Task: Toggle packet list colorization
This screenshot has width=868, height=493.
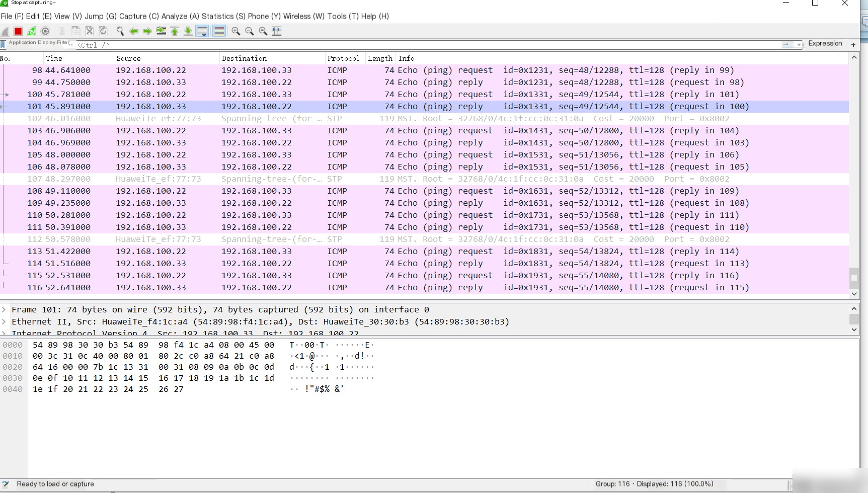Action: click(x=219, y=31)
